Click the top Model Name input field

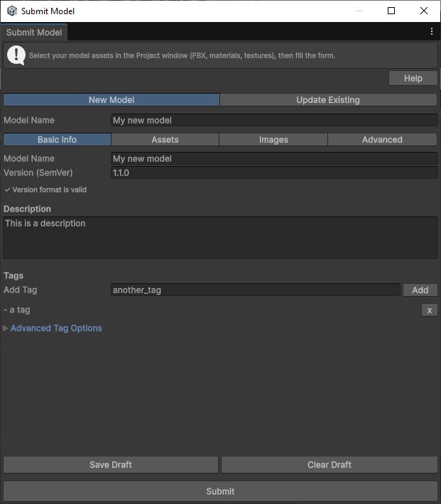274,120
